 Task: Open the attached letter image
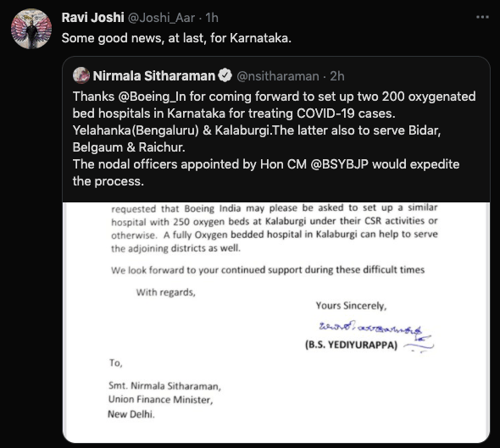coord(276,322)
